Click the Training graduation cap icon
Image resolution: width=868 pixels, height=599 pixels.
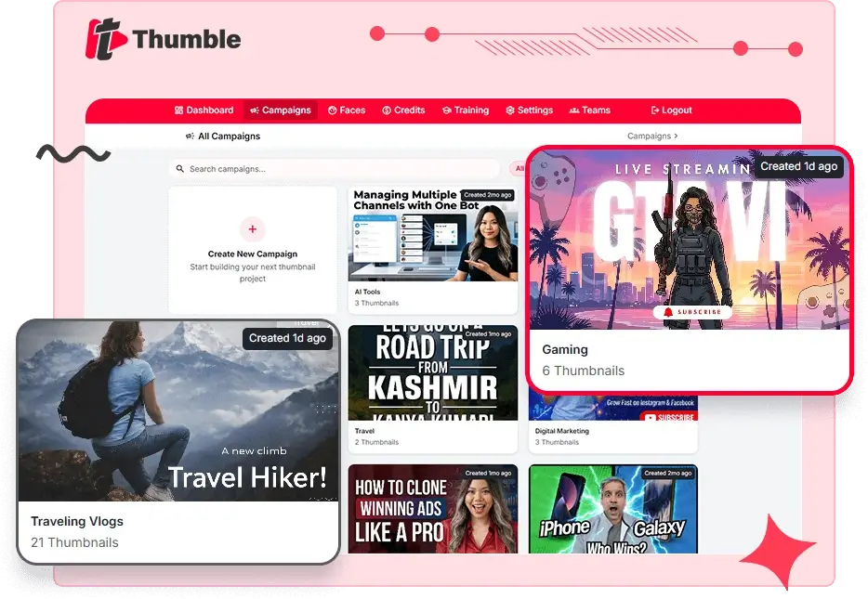(447, 111)
